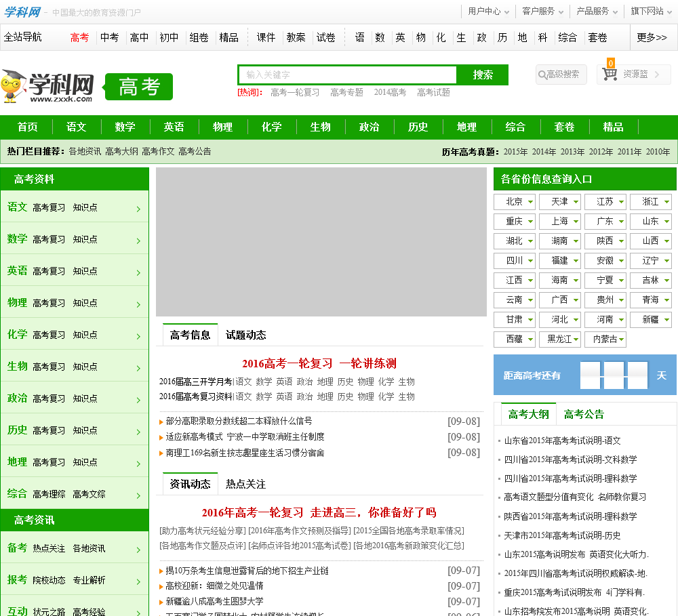Image resolution: width=678 pixels, height=616 pixels.
Task: Open the 黑龙江 province dropdown
Action: tap(560, 340)
